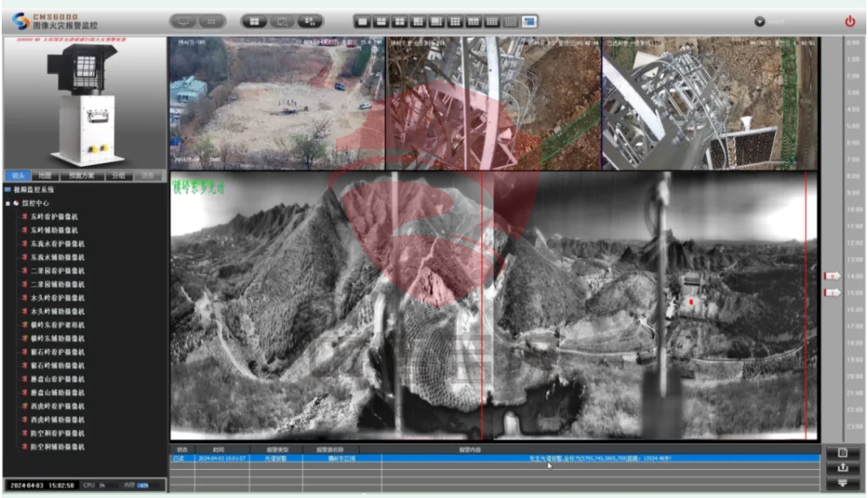Click the 15:00 red alarm marker on timeline

coord(832,292)
